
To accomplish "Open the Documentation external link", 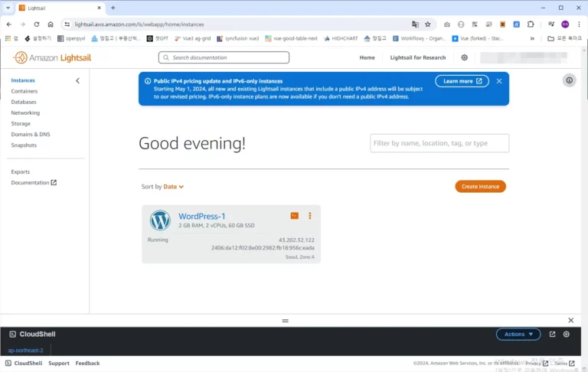I will (34, 183).
